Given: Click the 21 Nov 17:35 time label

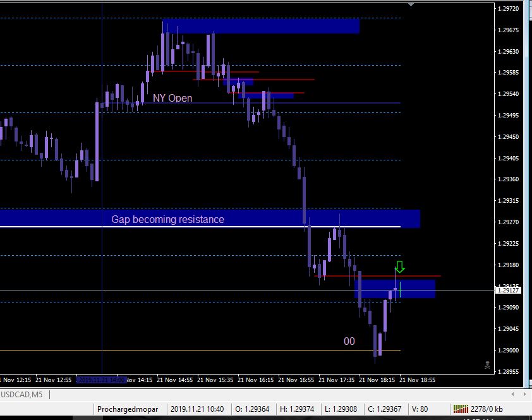Looking at the screenshot, I should [x=336, y=380].
